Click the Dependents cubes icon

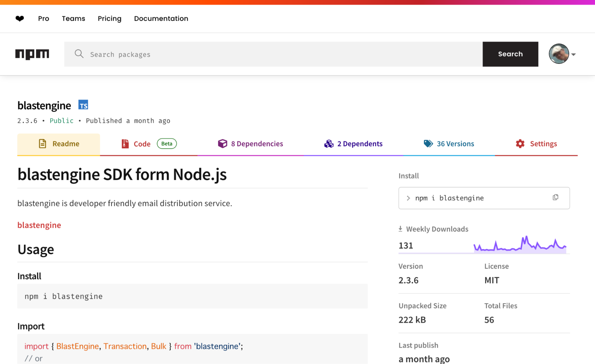[x=329, y=144]
